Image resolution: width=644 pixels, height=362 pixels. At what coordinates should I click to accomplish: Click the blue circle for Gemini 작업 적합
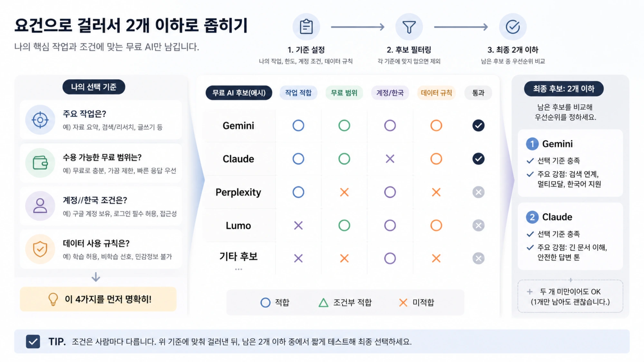click(298, 125)
